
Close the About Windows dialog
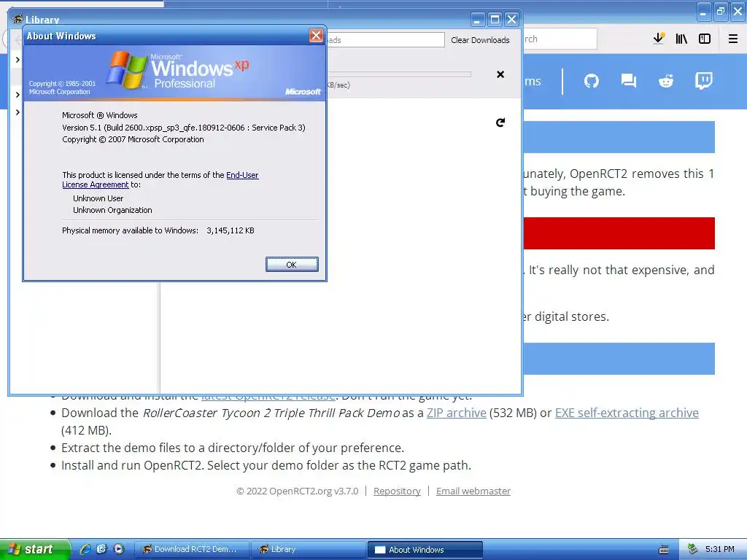pyautogui.click(x=316, y=35)
